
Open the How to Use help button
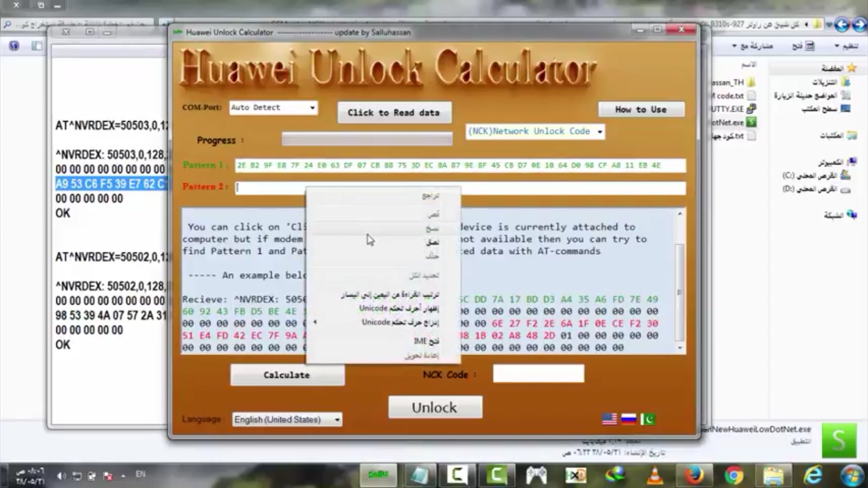coord(641,110)
